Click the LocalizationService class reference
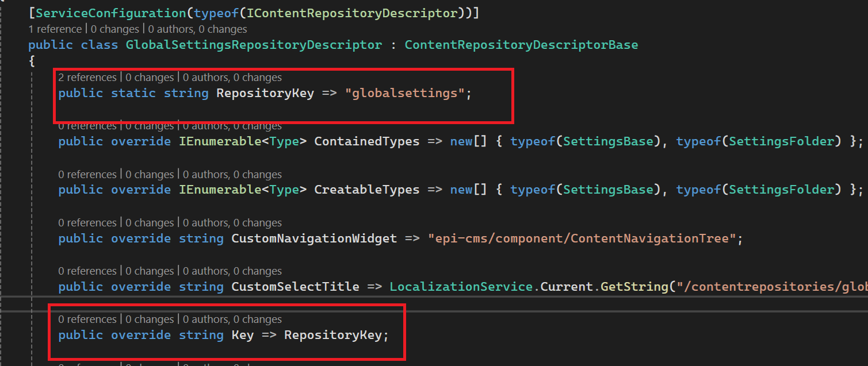The height and width of the screenshot is (366, 868). 464,287
